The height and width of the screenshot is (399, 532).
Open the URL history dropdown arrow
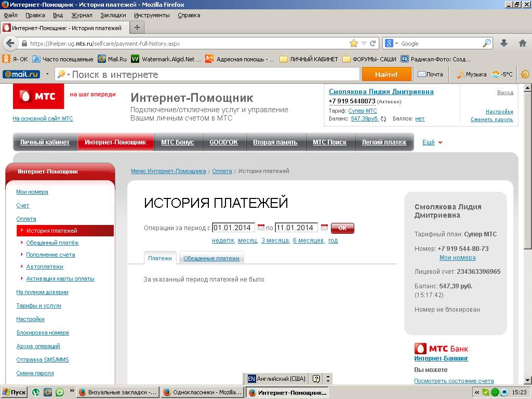(364, 44)
